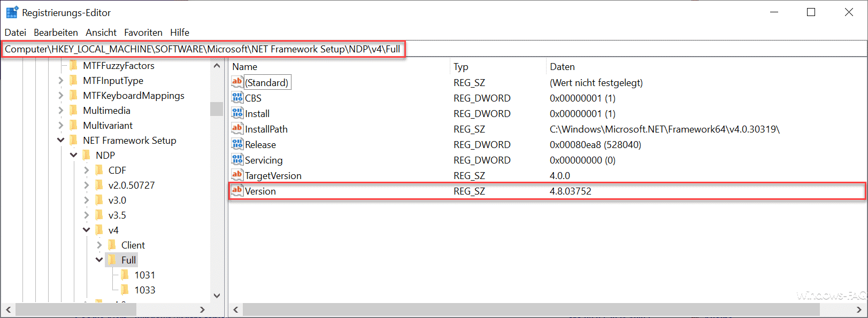Click the Registry Editor app icon in title bar
Screen dimensions: 868x318
coord(12,12)
